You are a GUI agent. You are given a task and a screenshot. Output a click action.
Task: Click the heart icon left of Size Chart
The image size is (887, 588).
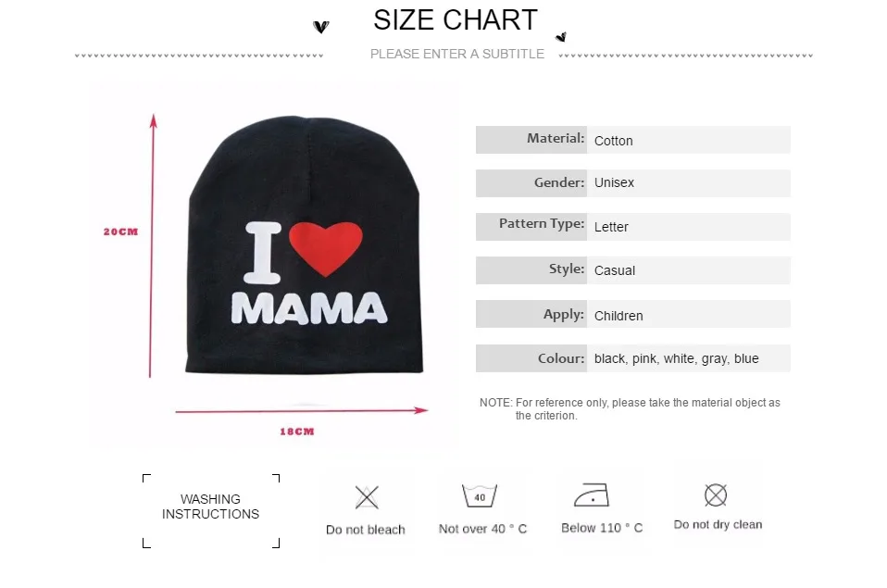(320, 27)
